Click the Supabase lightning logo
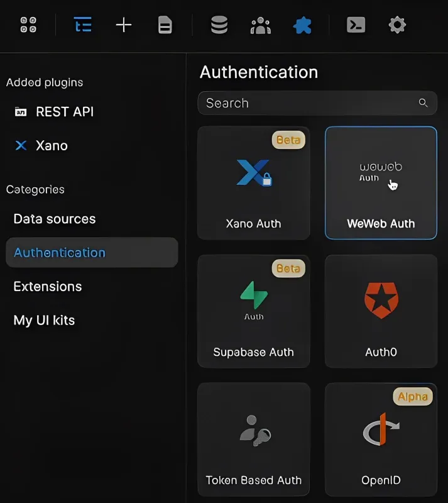 point(254,295)
